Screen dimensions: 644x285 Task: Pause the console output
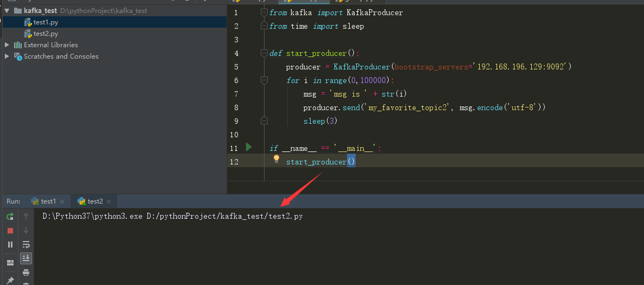pos(10,245)
